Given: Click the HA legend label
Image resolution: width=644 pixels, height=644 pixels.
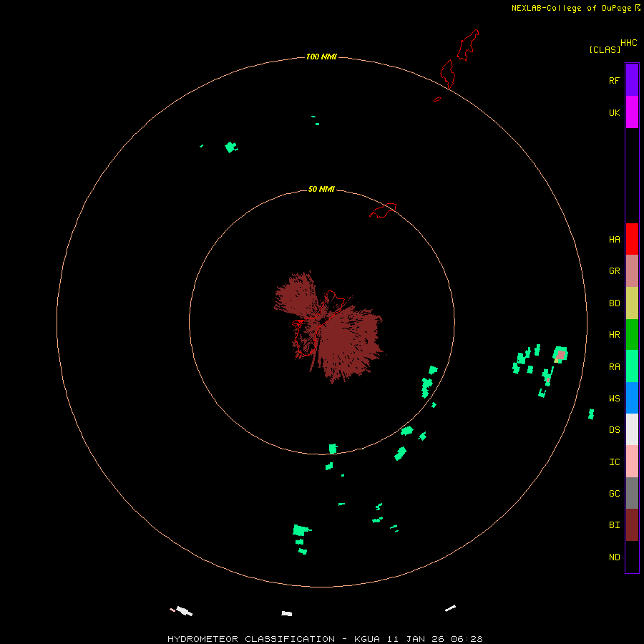Looking at the screenshot, I should (x=614, y=239).
